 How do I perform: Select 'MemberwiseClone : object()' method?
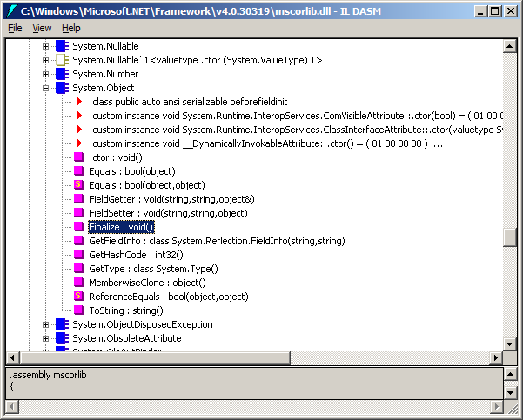tap(147, 283)
